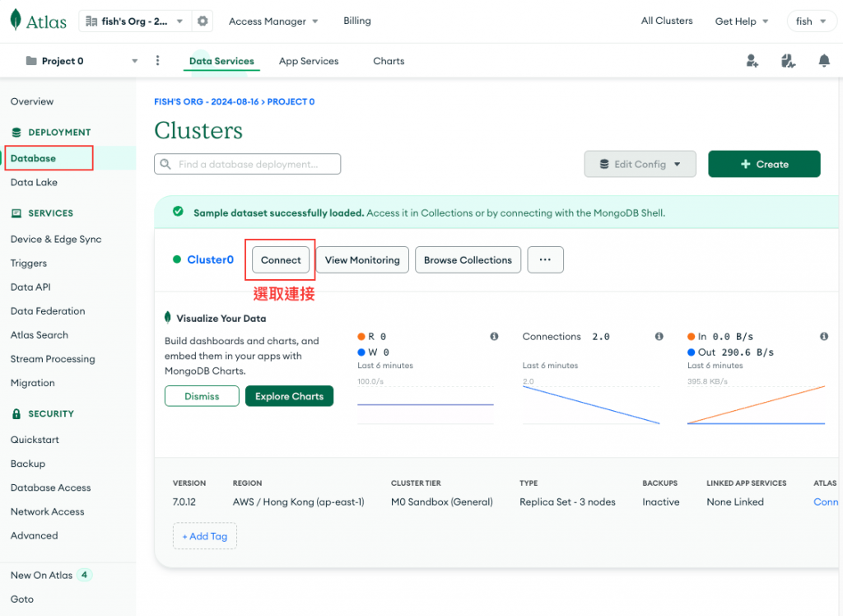This screenshot has width=843, height=616.
Task: Go to All Clusters
Action: [667, 21]
